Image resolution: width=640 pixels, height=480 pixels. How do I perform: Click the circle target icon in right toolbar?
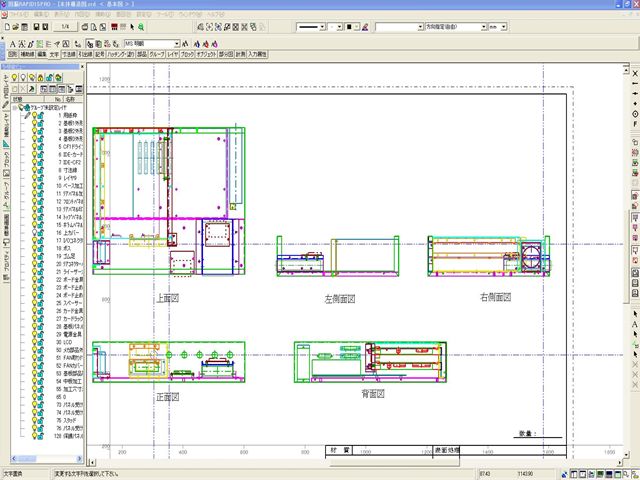coord(635,114)
